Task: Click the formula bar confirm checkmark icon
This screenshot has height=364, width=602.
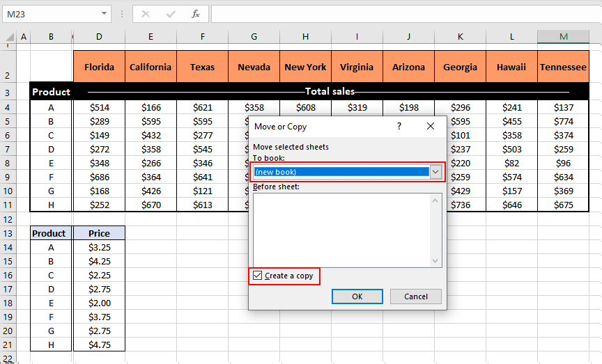Action: click(171, 14)
